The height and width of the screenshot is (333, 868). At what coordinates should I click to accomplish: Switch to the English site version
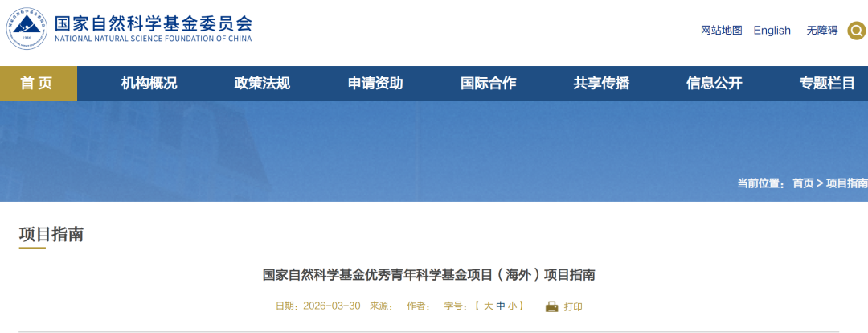(772, 31)
